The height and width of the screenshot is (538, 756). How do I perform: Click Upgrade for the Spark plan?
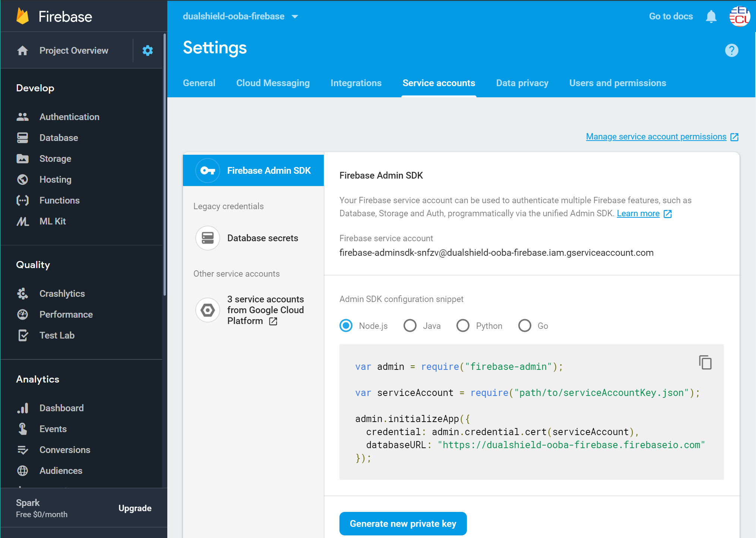[x=135, y=508]
